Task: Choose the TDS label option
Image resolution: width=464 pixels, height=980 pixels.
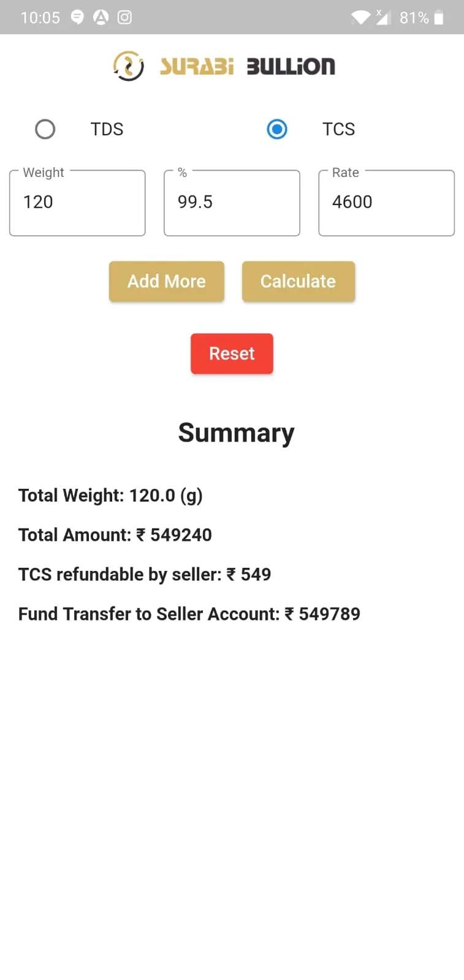Action: click(x=107, y=129)
